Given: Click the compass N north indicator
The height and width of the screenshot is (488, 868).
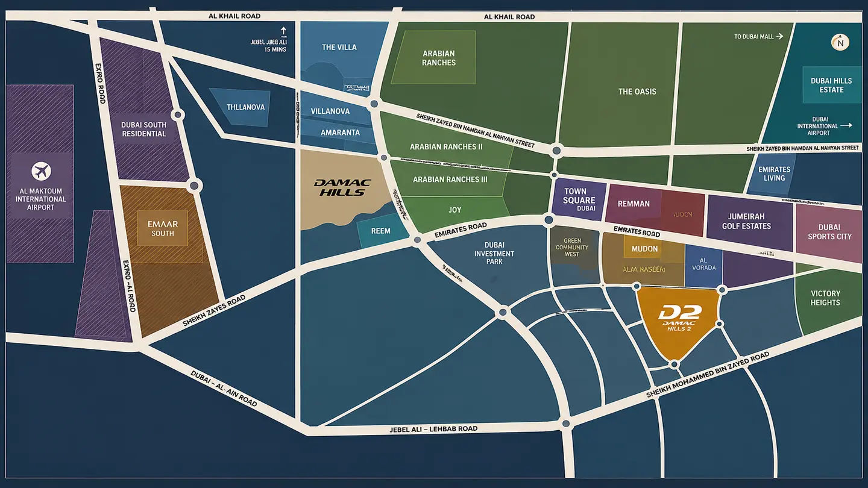Looking at the screenshot, I should click(840, 42).
